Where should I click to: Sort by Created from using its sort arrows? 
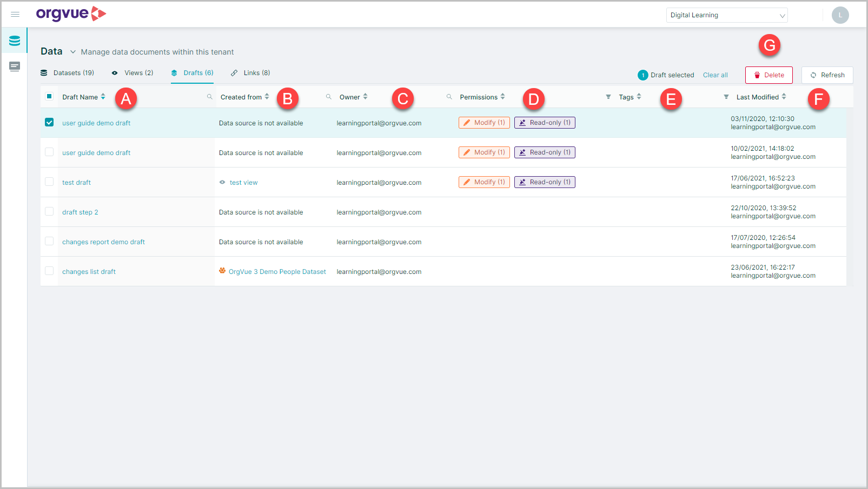click(x=267, y=97)
